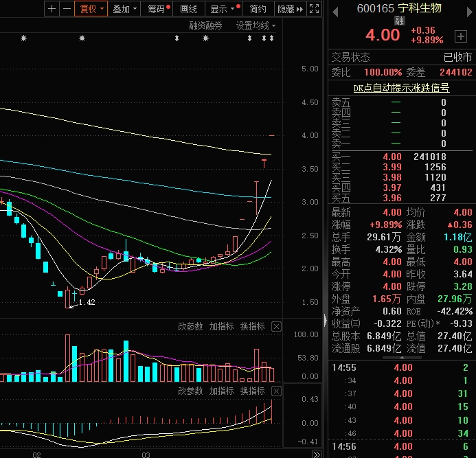This screenshot has height=458, width=476.
Task: Click the plus zoom-in chart button
Action: pyautogui.click(x=52, y=9)
